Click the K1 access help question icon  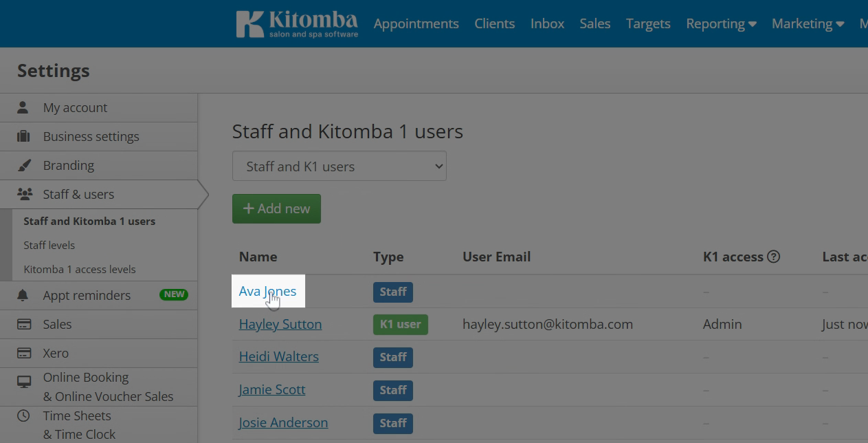click(x=774, y=257)
